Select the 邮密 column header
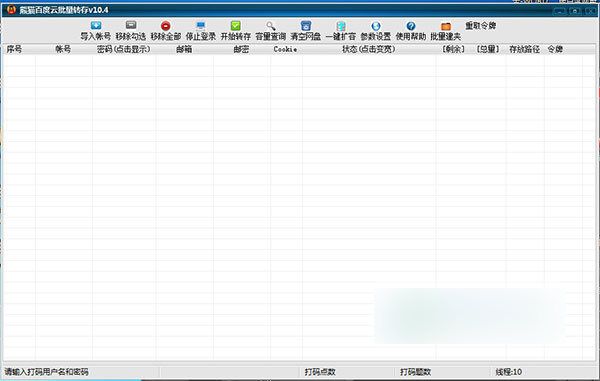Viewport: 600px width, 381px height. click(x=241, y=49)
